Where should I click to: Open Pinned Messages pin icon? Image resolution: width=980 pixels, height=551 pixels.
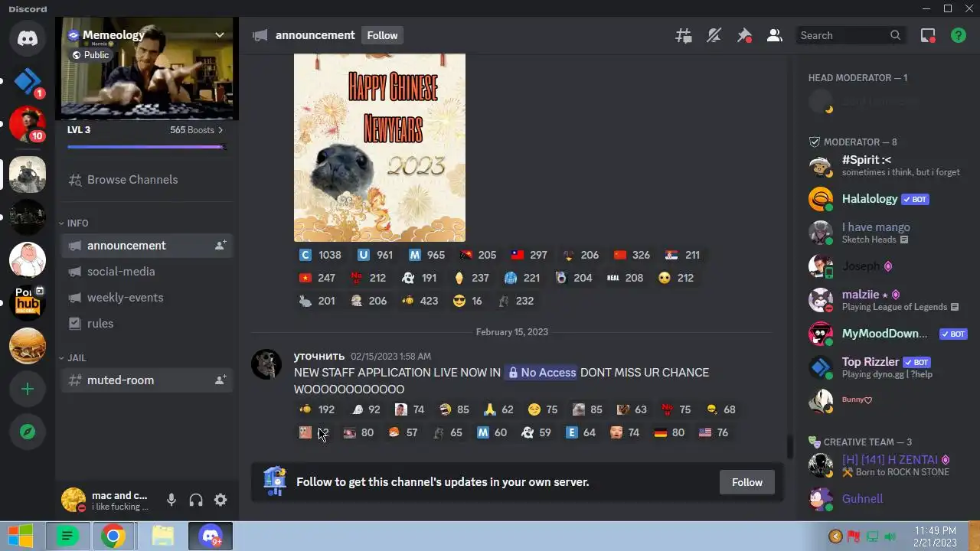744,35
